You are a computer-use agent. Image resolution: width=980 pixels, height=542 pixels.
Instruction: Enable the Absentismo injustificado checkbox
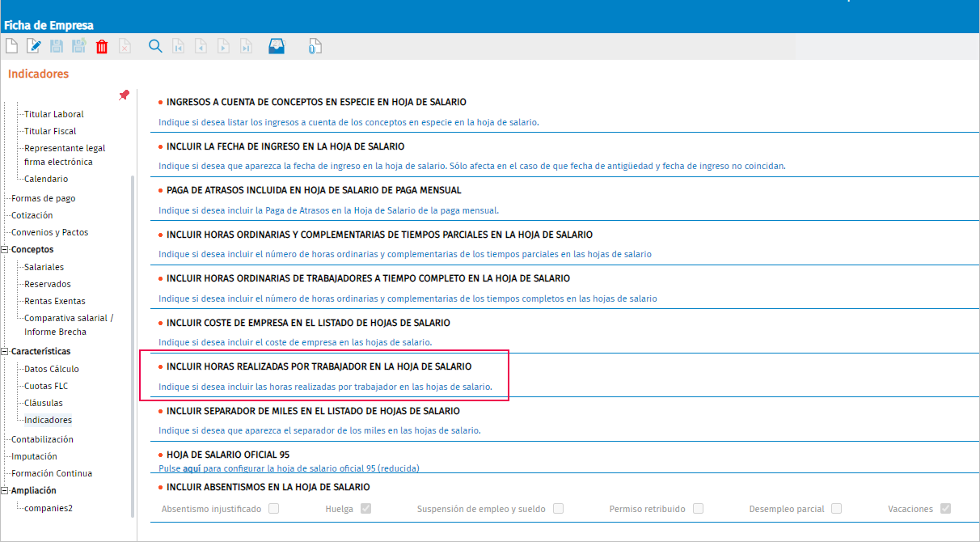[274, 509]
